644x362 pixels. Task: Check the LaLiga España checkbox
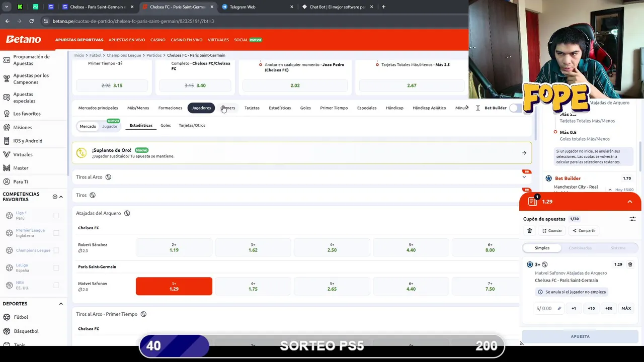click(56, 268)
